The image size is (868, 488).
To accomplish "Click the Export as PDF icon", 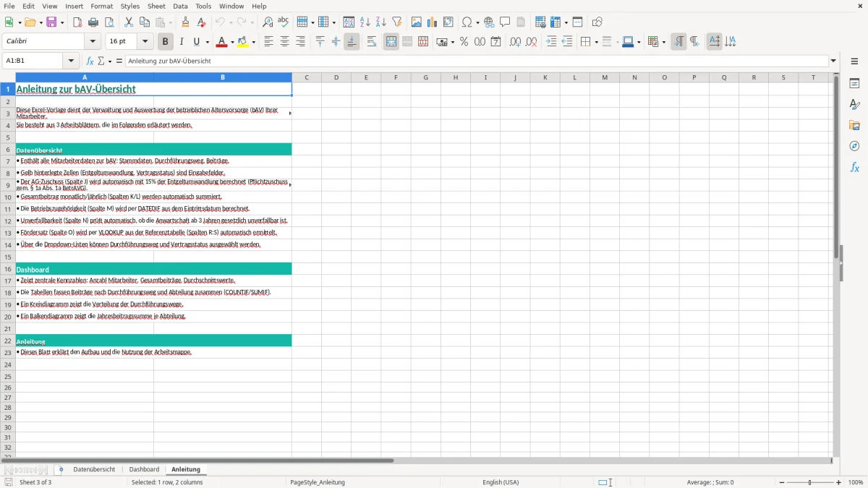I will coord(77,22).
